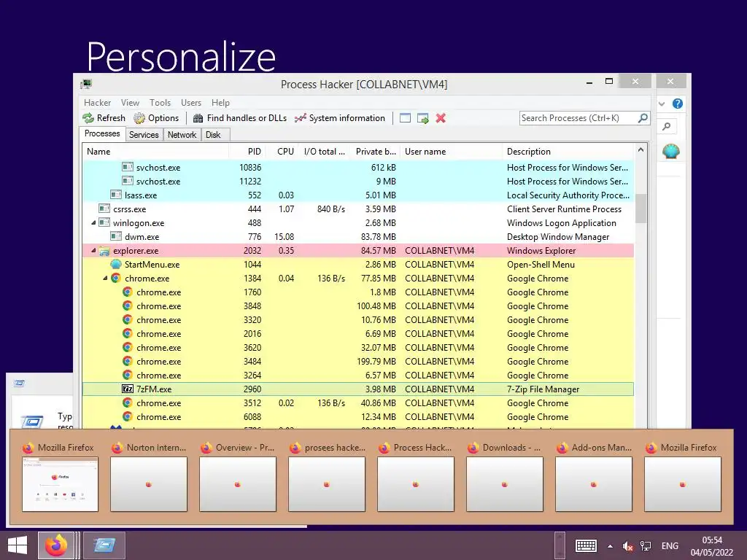Open Find handles or DLLs
This screenshot has width=747, height=560.
[x=239, y=118]
